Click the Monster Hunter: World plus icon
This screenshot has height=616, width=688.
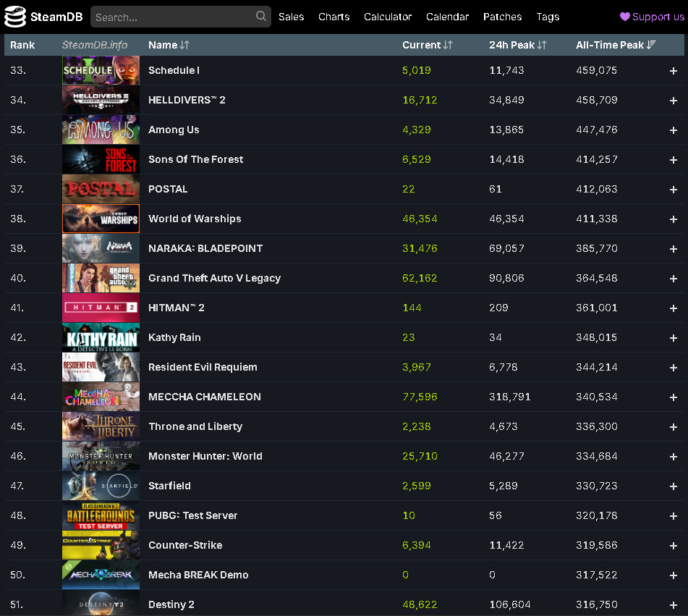(673, 457)
